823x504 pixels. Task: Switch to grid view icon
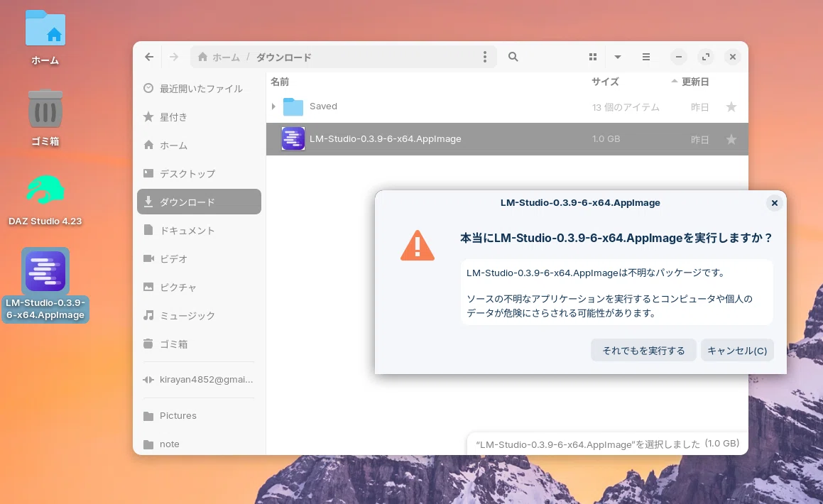click(x=593, y=57)
